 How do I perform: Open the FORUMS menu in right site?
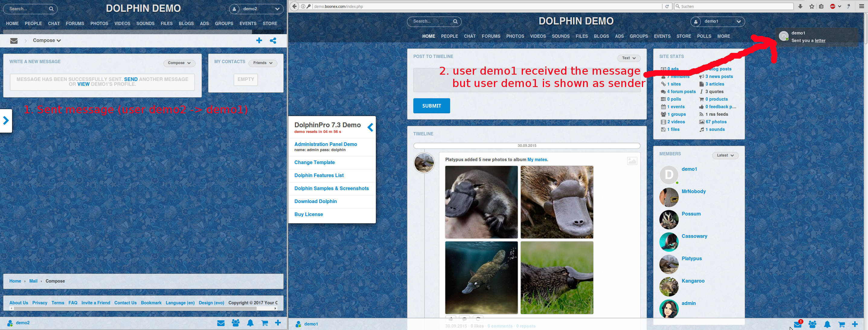coord(491,36)
